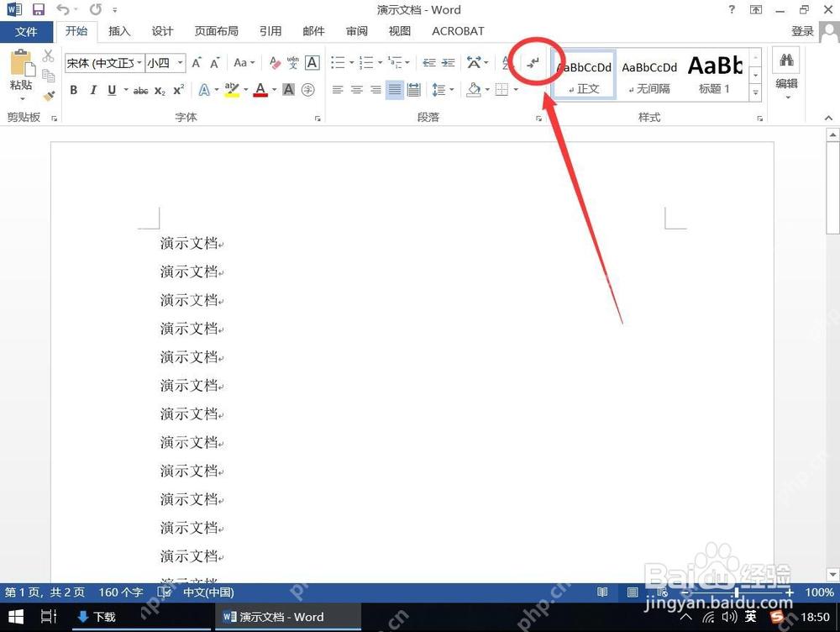Viewport: 840px width, 632px height.
Task: Open the Editing (编辑) binoculars group
Action: (x=786, y=74)
